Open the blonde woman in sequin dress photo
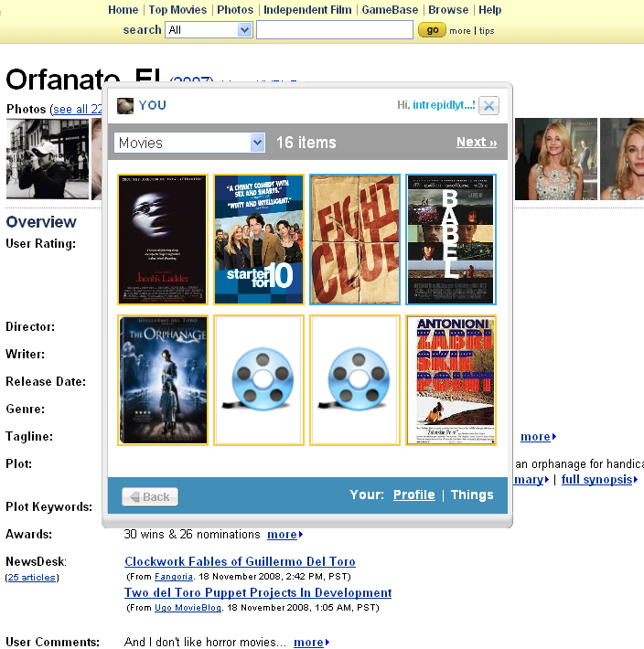Viewport: 644px width, 649px height. tap(556, 159)
